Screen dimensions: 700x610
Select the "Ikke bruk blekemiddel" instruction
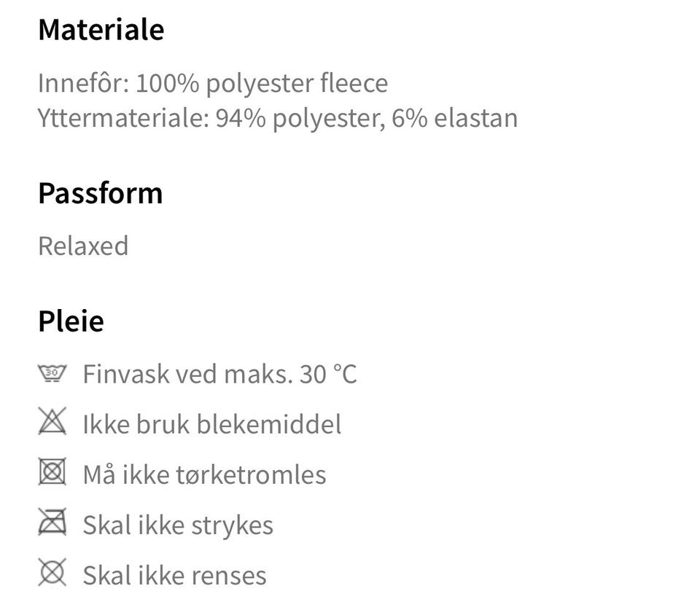click(211, 424)
